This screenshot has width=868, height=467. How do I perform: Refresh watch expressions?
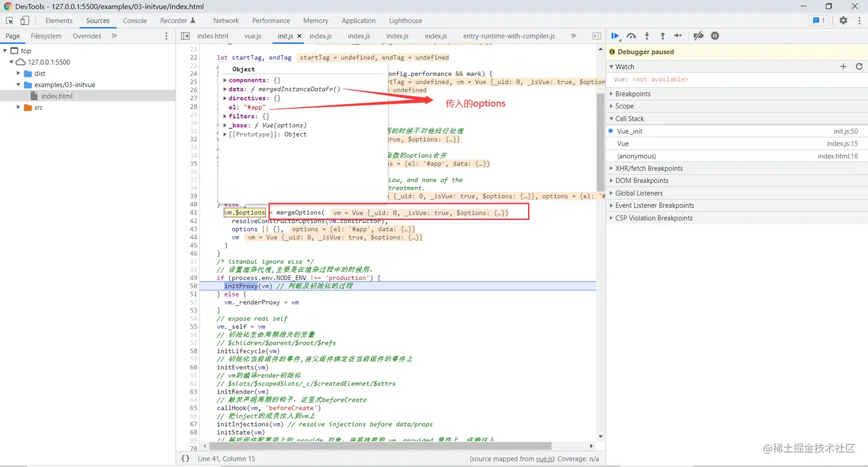point(859,67)
